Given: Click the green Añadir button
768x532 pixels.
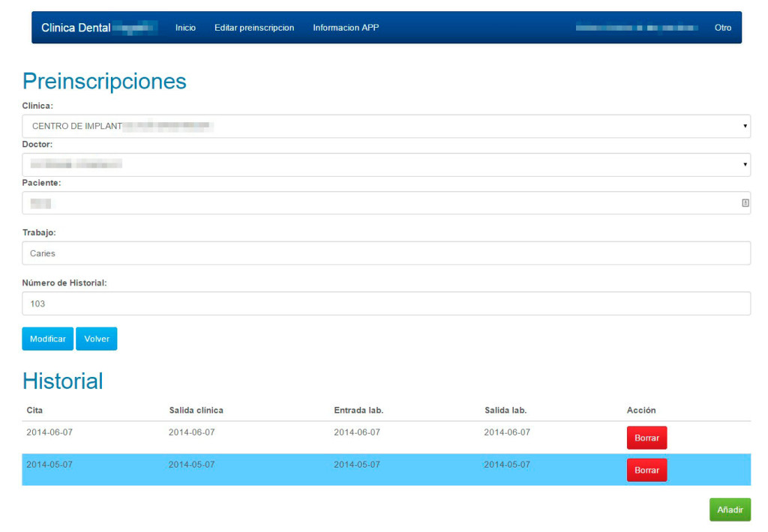Looking at the screenshot, I should point(730,510).
